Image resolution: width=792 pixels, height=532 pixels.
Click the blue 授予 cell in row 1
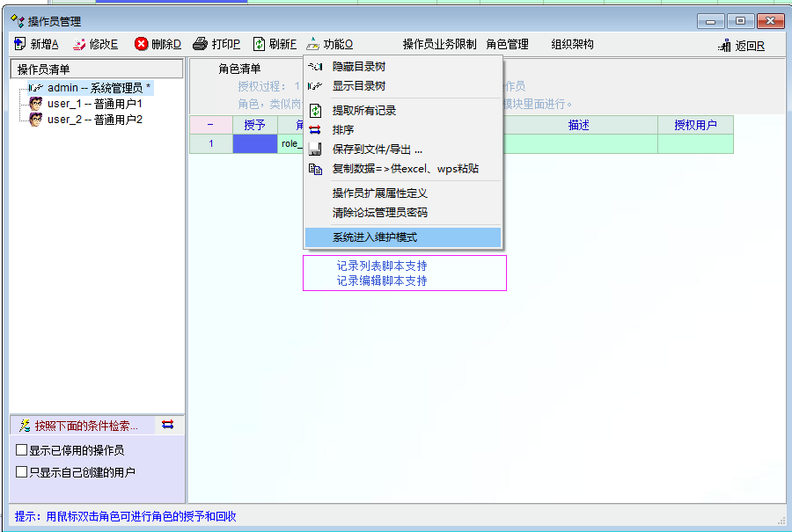pos(254,144)
